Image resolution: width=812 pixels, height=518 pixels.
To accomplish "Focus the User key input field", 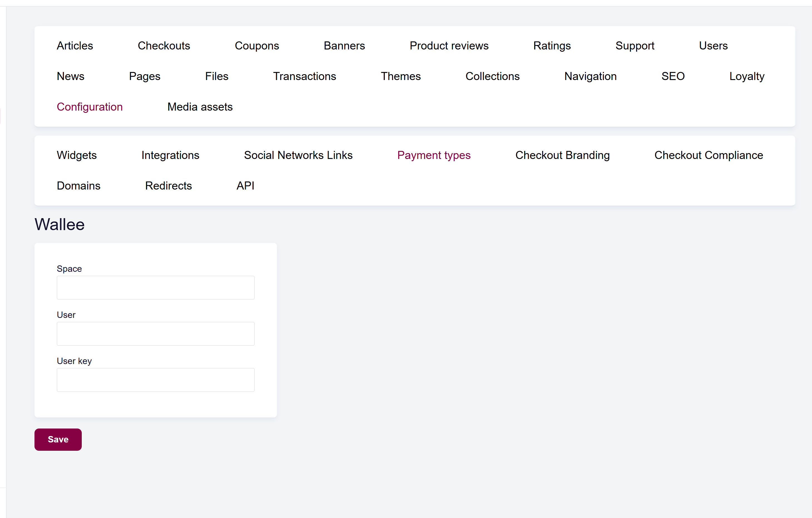I will (155, 380).
